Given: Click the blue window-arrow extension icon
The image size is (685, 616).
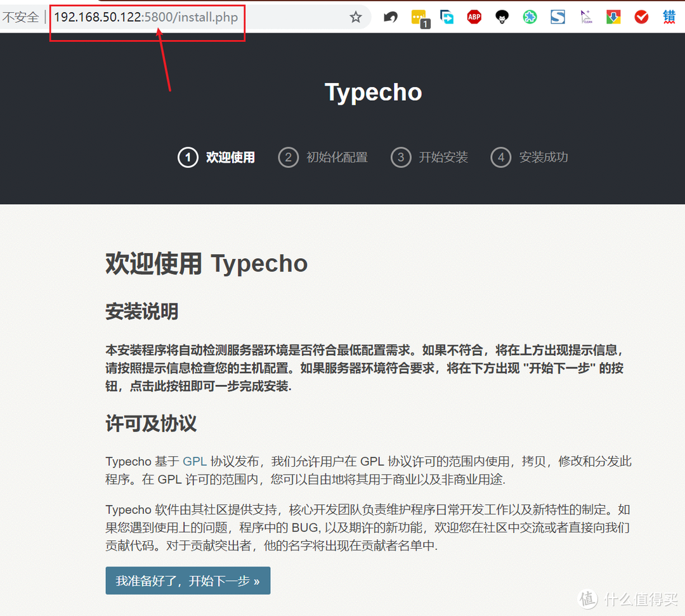Looking at the screenshot, I should click(x=447, y=17).
